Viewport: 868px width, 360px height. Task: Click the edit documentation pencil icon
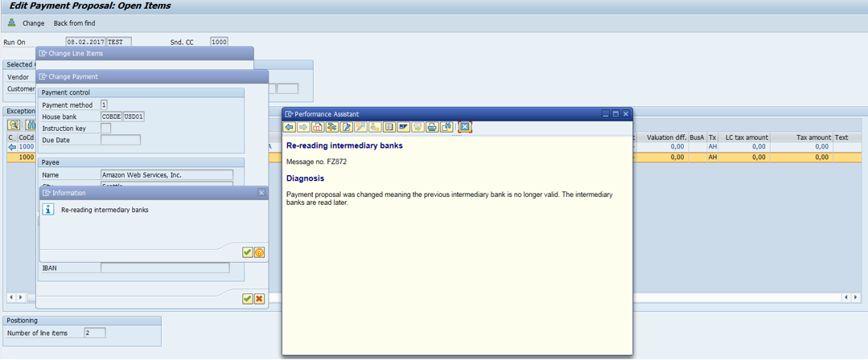click(347, 128)
